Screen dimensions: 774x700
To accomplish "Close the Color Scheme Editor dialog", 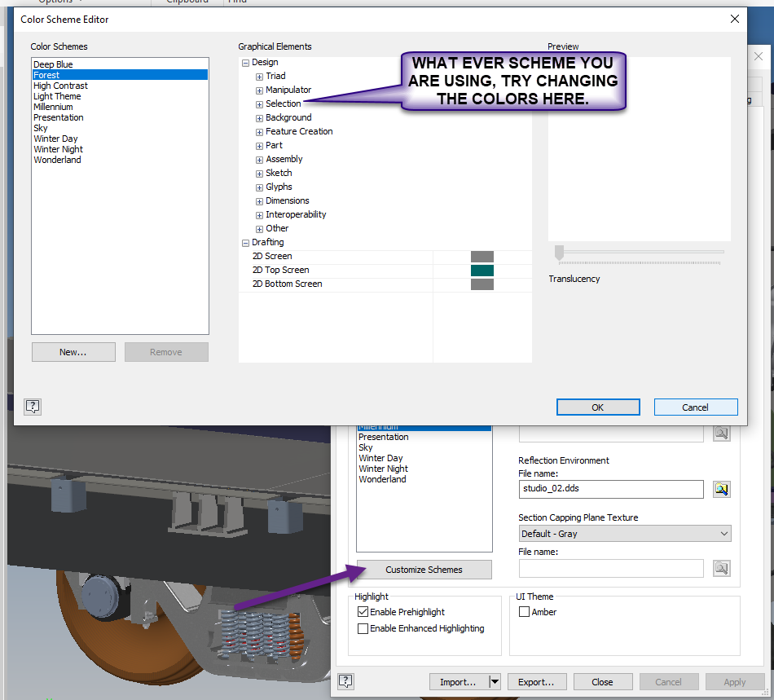I will (735, 19).
